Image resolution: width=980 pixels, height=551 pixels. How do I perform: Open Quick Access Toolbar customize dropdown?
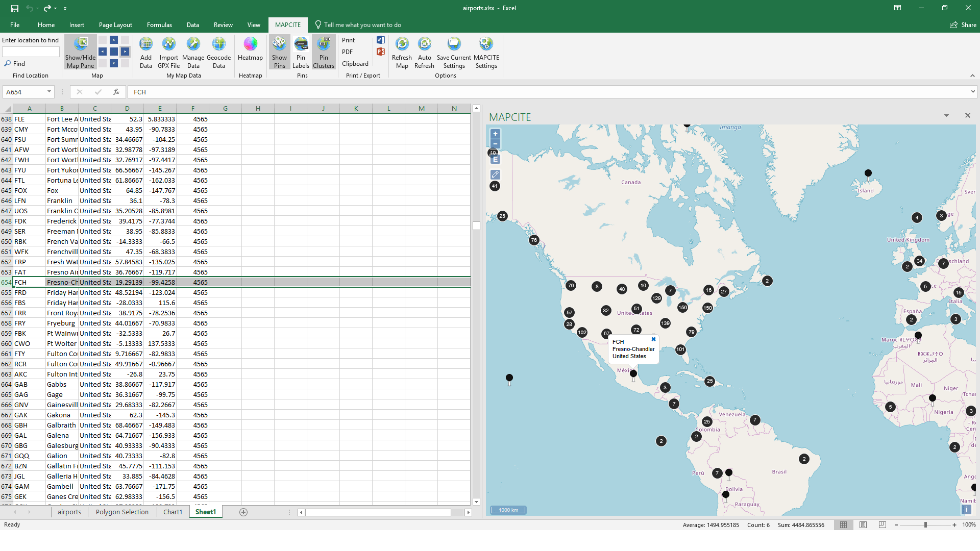pyautogui.click(x=65, y=9)
